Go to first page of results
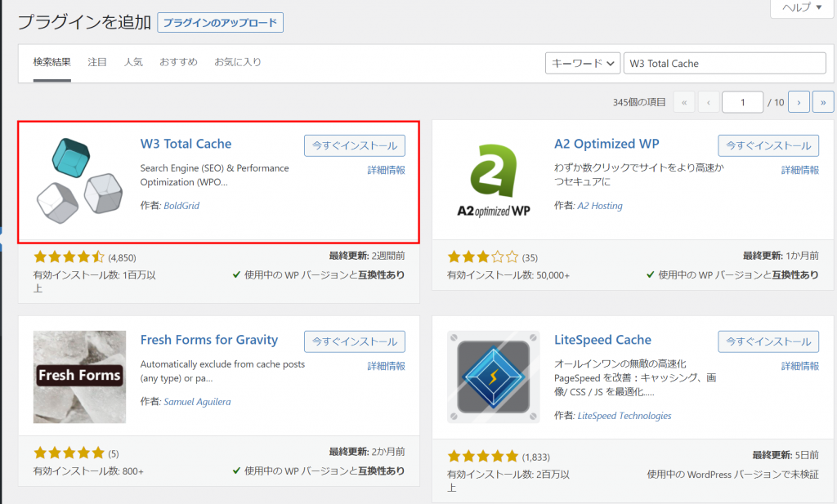837x504 pixels. coord(684,102)
